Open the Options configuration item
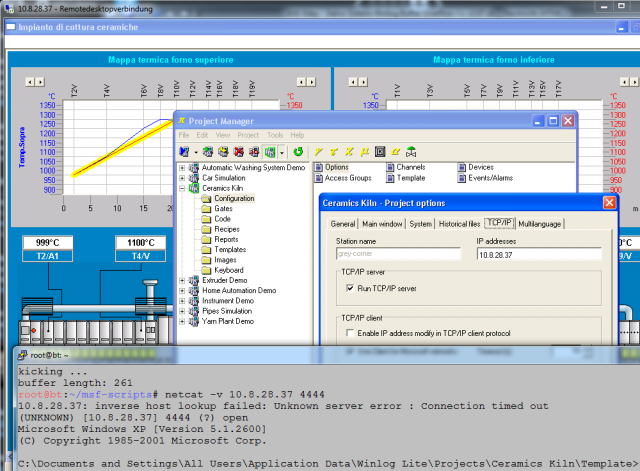The width and height of the screenshot is (640, 471). pyautogui.click(x=332, y=167)
